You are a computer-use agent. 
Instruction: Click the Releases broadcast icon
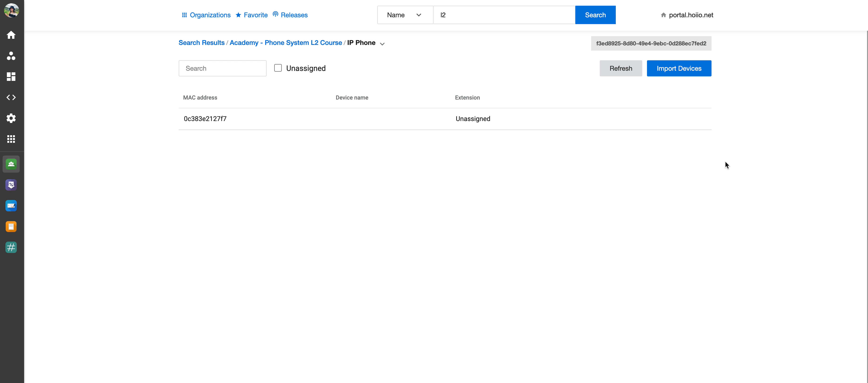tap(275, 14)
